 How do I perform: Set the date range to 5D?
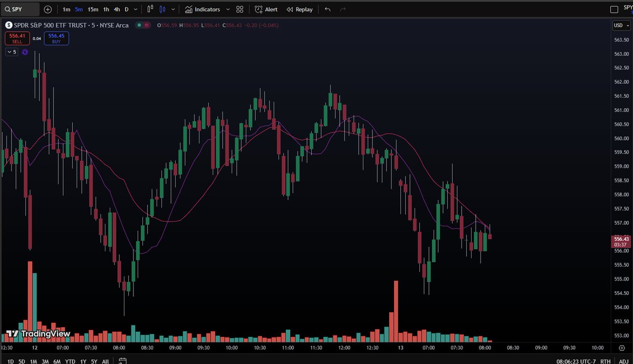[22, 361]
